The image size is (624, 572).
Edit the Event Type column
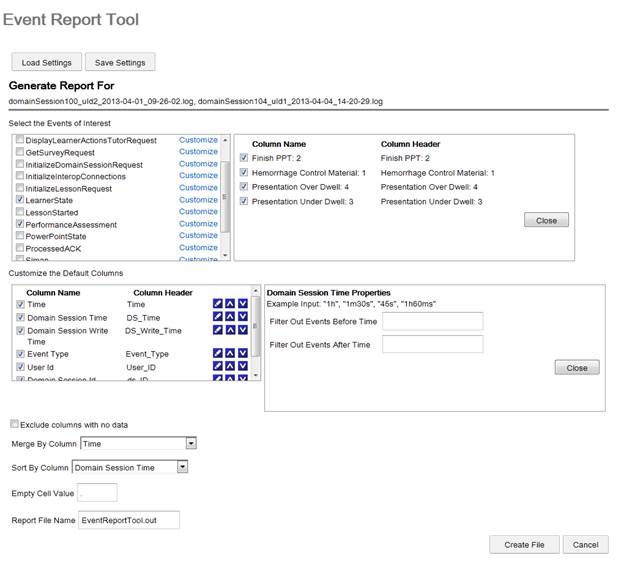click(218, 353)
